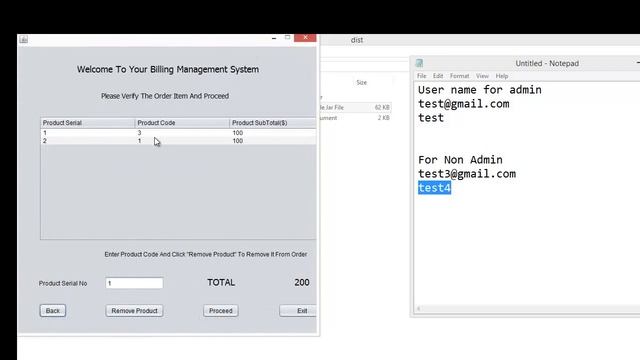Click the Size column header in dist folder
Image resolution: width=640 pixels, height=360 pixels.
coord(362,82)
